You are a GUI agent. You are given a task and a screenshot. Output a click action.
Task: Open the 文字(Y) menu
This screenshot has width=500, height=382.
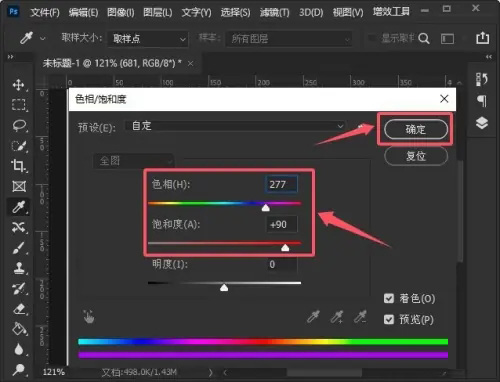point(196,13)
